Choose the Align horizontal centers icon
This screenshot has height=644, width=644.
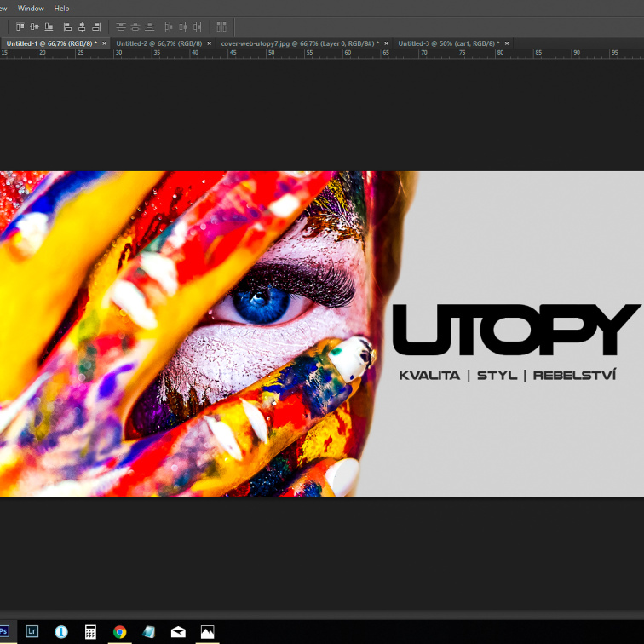(82, 27)
